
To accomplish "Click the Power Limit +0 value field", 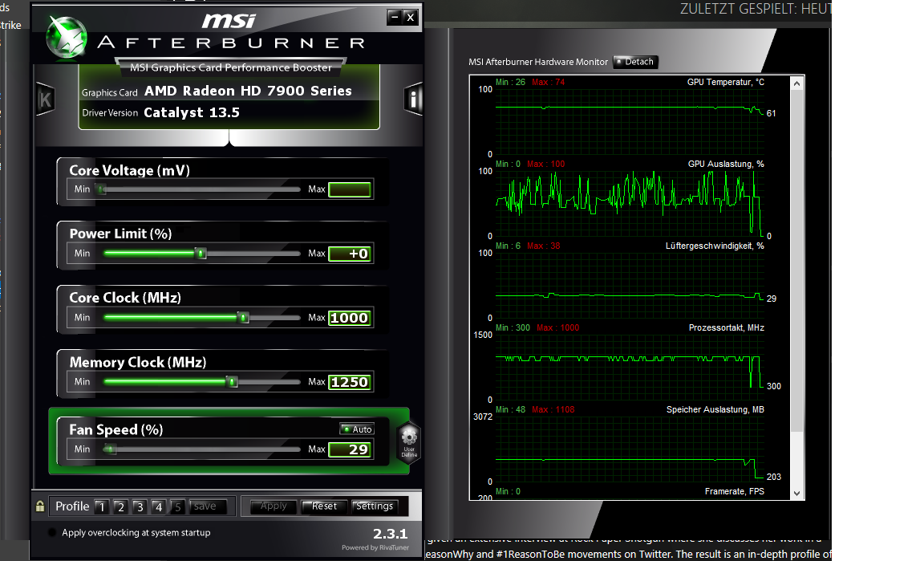I will click(350, 254).
